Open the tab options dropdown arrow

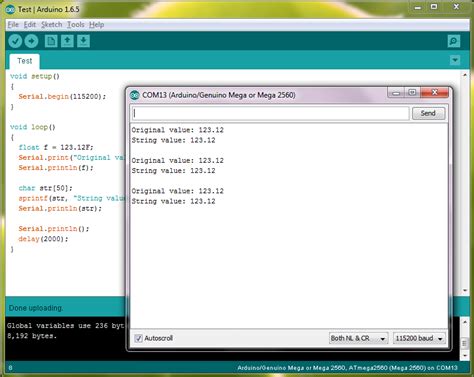(x=455, y=60)
